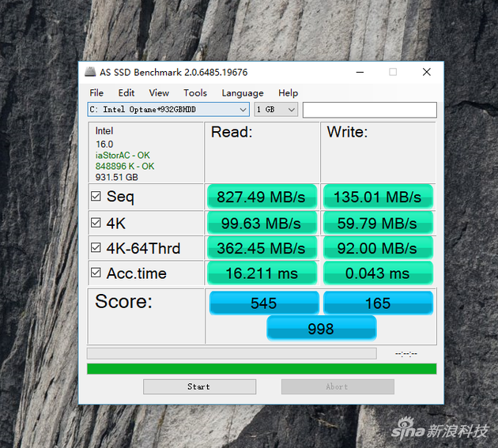This screenshot has width=498, height=448.
Task: Click the Write: column header
Action: click(x=348, y=132)
